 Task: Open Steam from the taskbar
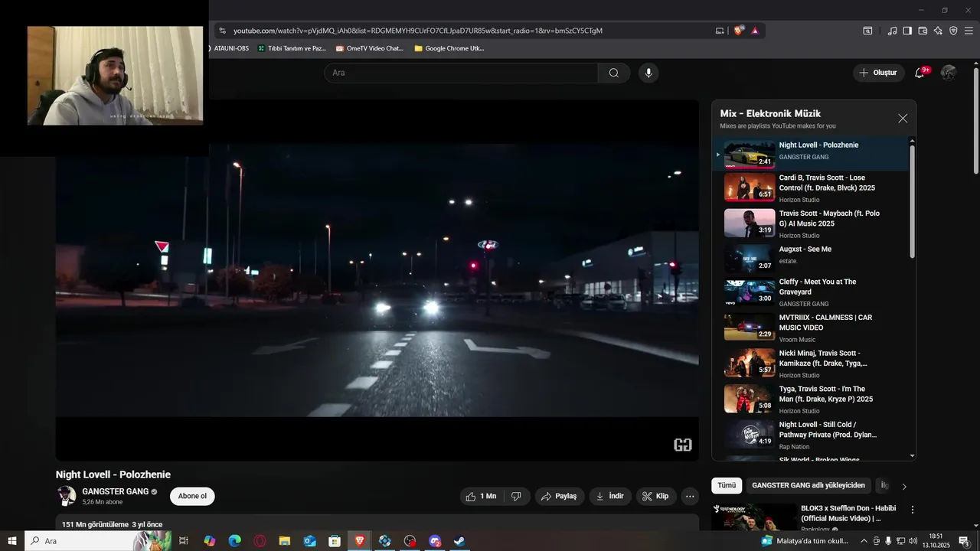point(459,541)
